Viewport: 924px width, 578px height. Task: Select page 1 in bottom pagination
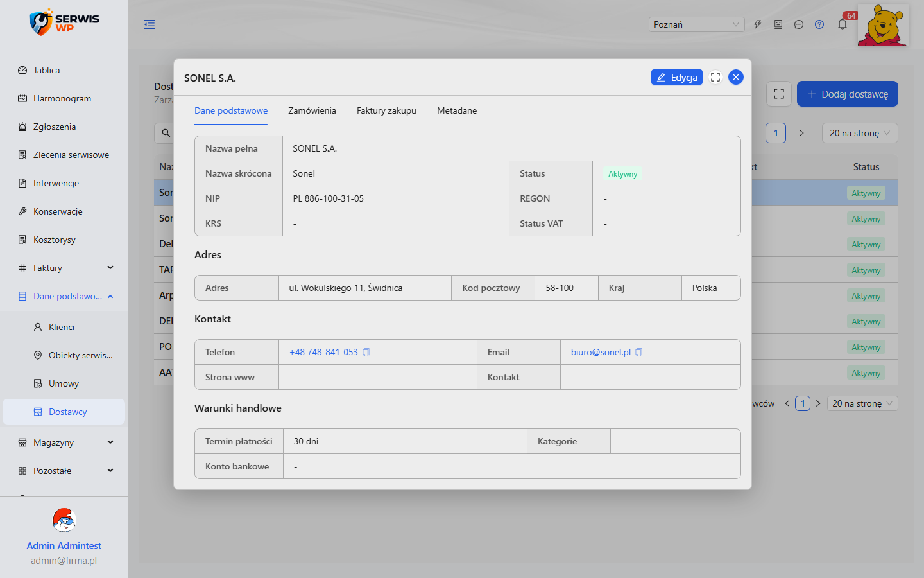(803, 403)
